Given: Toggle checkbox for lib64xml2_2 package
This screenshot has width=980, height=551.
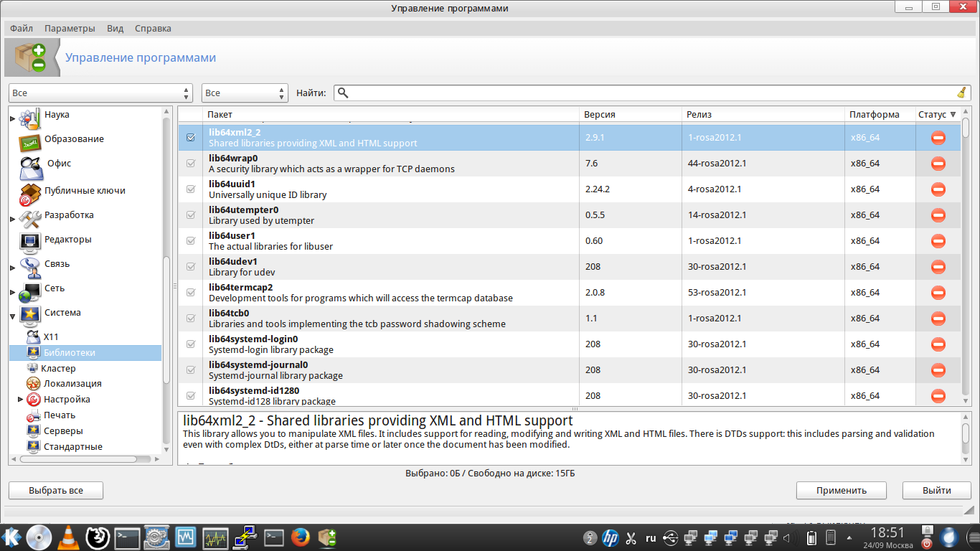Looking at the screenshot, I should coord(191,138).
